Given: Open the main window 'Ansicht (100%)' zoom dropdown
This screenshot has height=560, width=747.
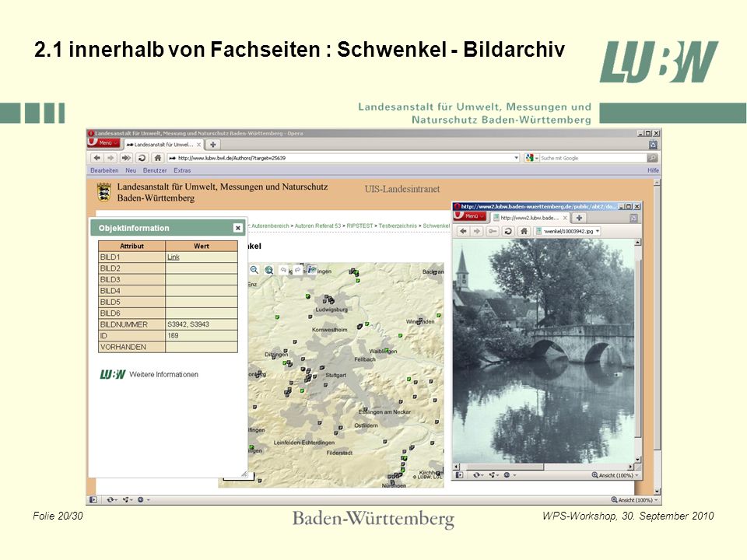Looking at the screenshot, I should 635,500.
